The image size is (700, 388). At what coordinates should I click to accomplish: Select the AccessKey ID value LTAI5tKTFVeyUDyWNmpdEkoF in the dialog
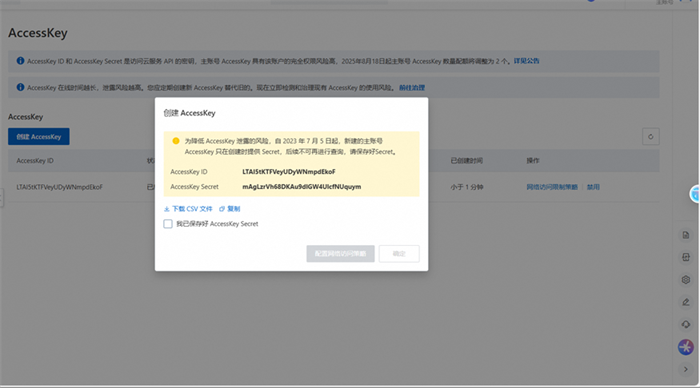tap(289, 171)
